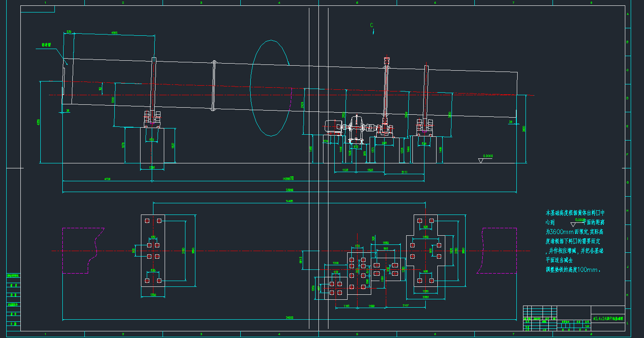Screen dimensions: 644x338
Task: Click the 2107 dimension in the plan view
Action: tap(405, 306)
